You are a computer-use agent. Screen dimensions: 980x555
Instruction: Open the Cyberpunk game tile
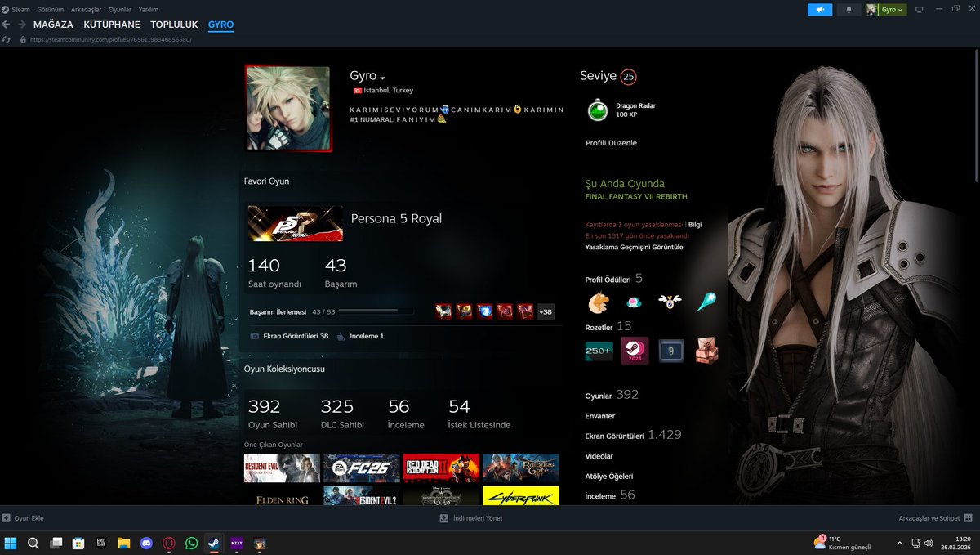pyautogui.click(x=521, y=495)
